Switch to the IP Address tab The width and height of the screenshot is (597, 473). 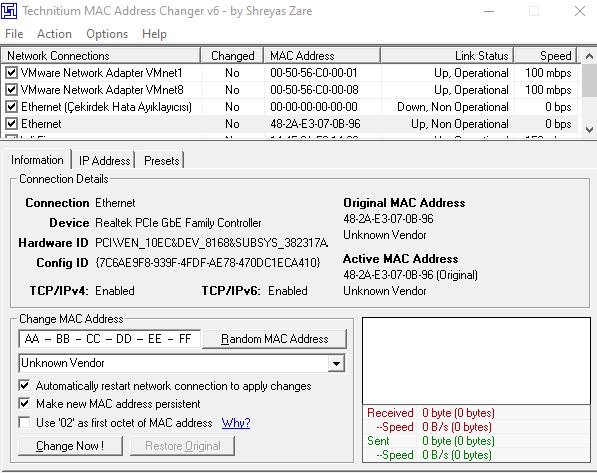tap(104, 161)
